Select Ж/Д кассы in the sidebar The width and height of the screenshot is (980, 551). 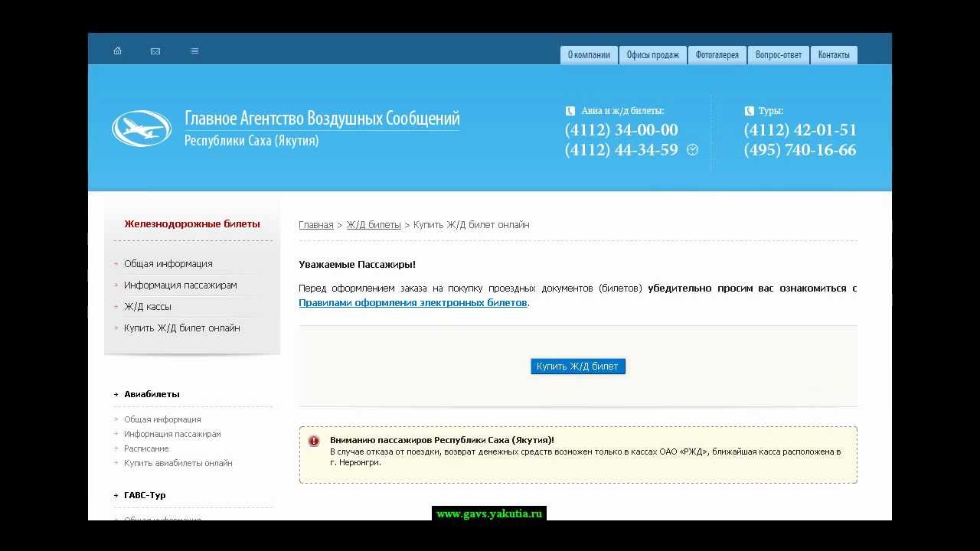coord(148,307)
